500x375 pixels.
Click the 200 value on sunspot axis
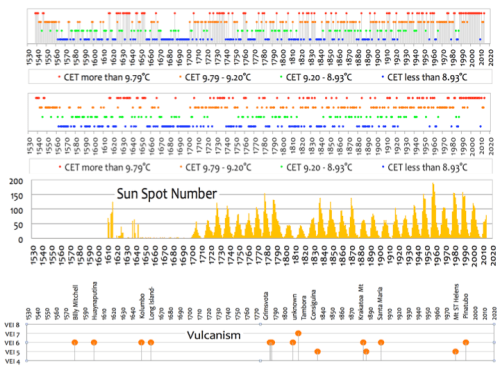(x=16, y=181)
